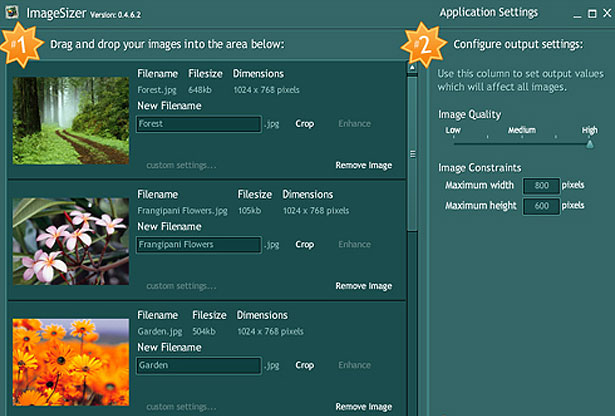Screen dimensions: 615x416
Task: Maximize the ImageSizer window
Action: tap(592, 14)
